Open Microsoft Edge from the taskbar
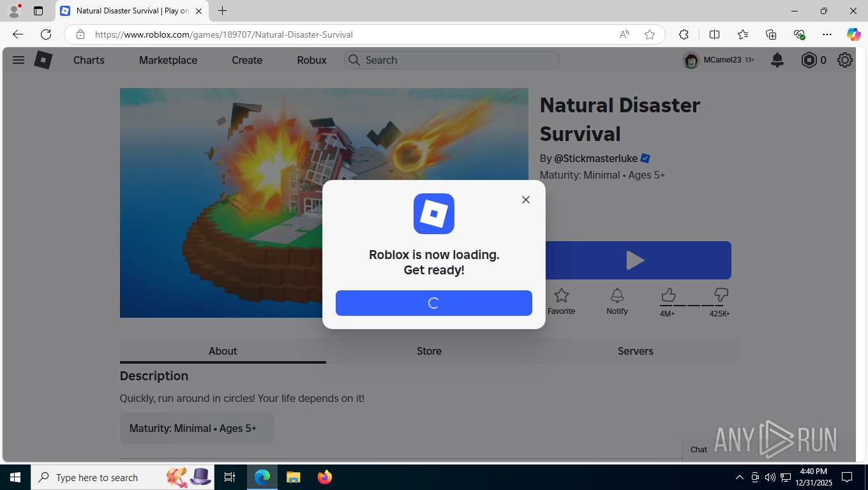This screenshot has height=490, width=868. 262,477
